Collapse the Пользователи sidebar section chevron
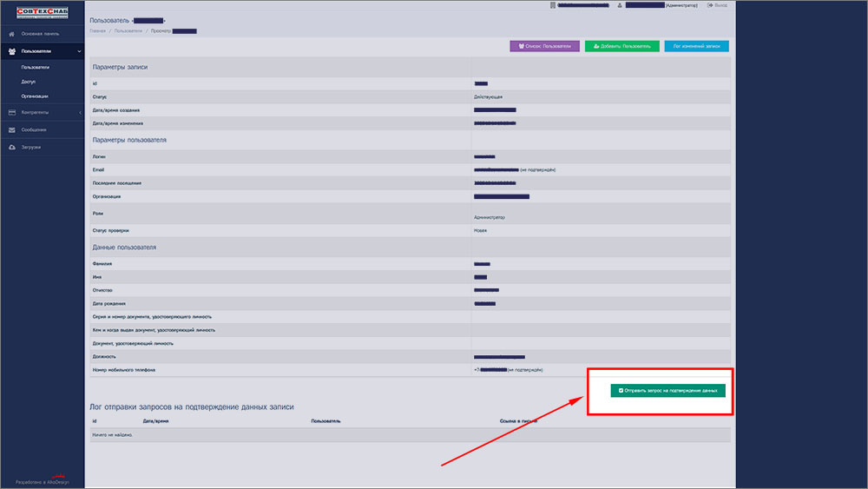The width and height of the screenshot is (868, 489). click(79, 51)
